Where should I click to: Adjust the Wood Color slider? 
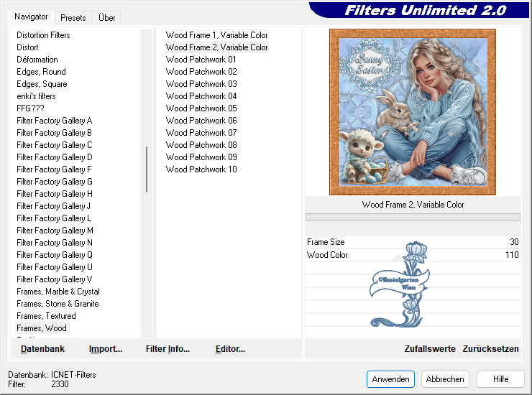coord(413,255)
